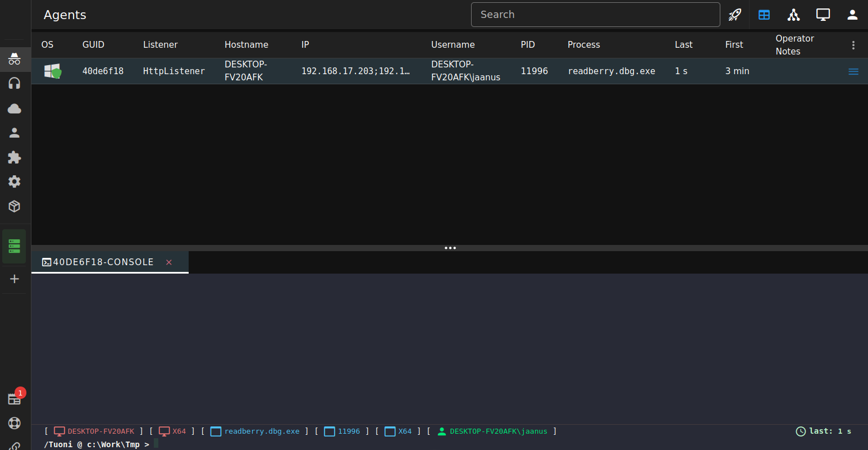
Task: Open the lifebuoy help icon in sidebar
Action: [x=15, y=423]
